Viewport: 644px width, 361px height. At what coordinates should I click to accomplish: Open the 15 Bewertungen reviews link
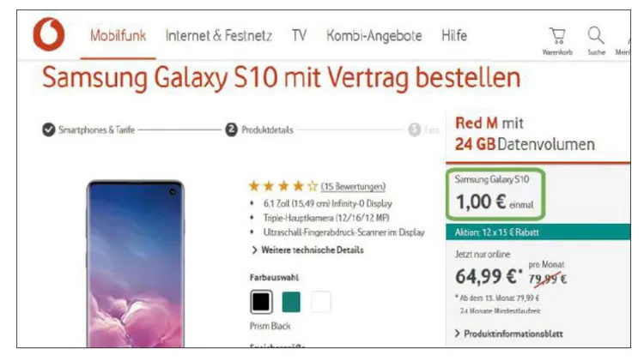click(353, 187)
